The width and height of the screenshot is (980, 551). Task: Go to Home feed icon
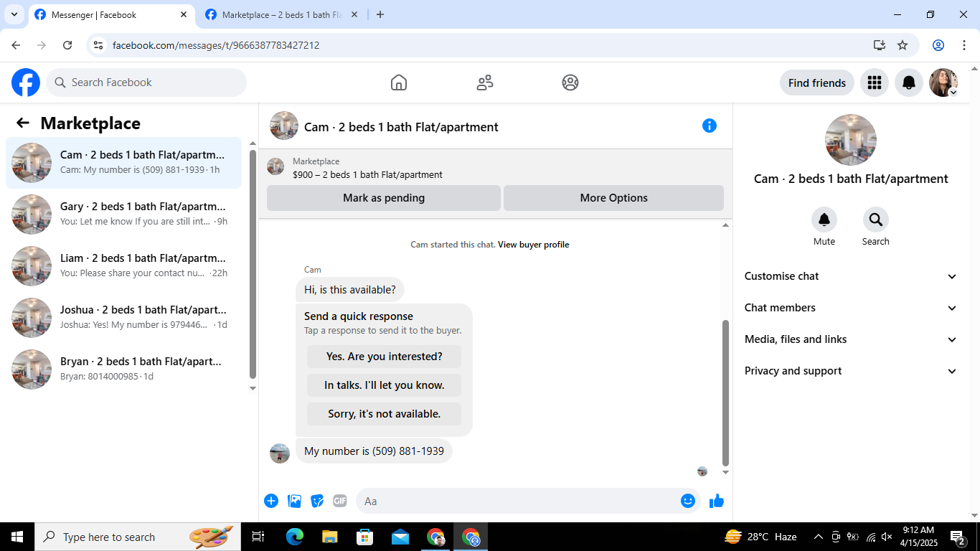click(x=399, y=83)
